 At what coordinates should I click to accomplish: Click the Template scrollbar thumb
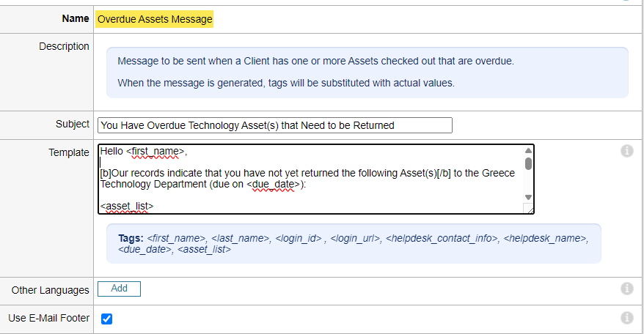tap(528, 163)
